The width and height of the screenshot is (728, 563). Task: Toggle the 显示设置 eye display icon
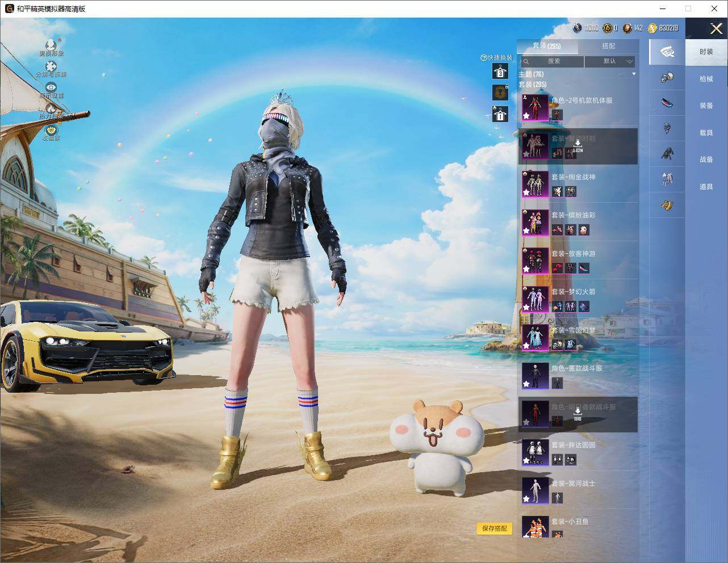coord(51,87)
